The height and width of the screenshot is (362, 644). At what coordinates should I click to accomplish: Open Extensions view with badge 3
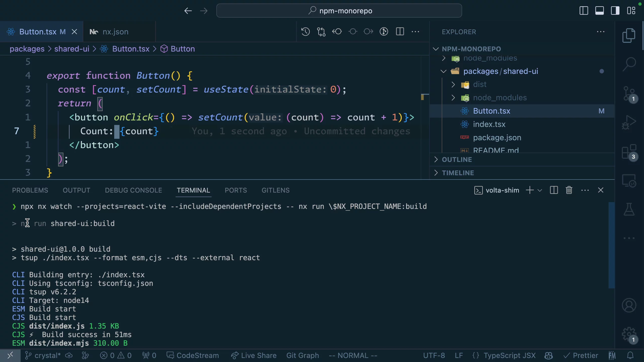tap(629, 152)
